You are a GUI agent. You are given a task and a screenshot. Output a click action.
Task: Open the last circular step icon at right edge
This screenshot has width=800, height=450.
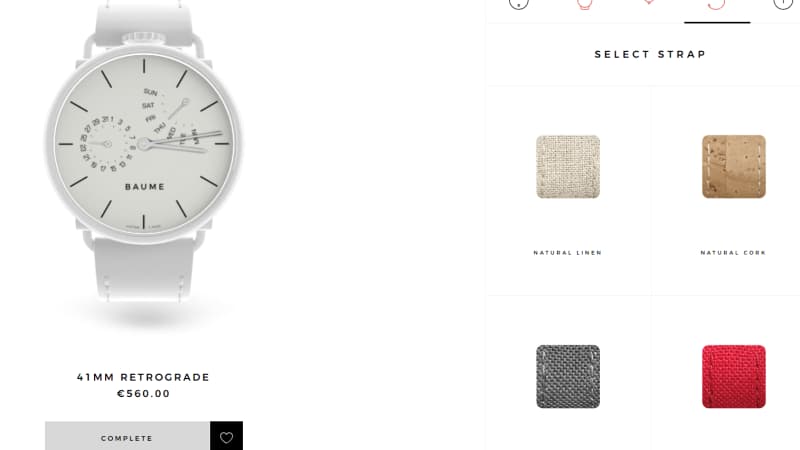(783, 4)
